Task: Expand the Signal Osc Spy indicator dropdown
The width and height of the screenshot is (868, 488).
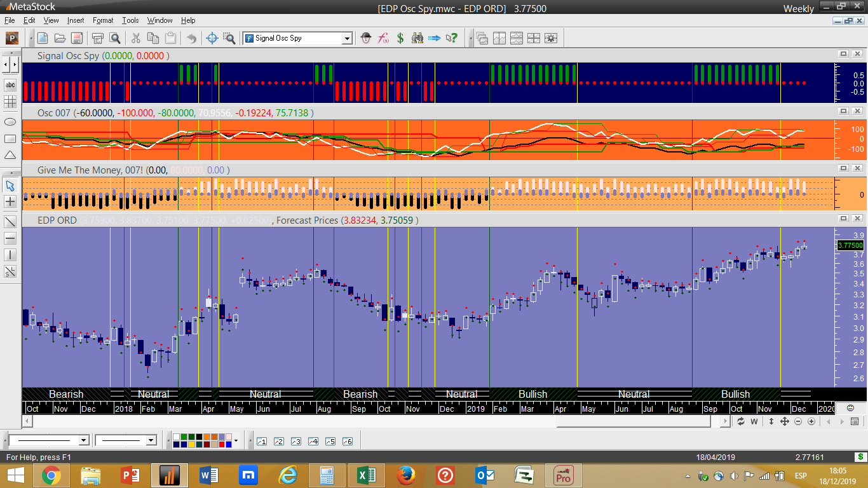Action: pos(347,38)
